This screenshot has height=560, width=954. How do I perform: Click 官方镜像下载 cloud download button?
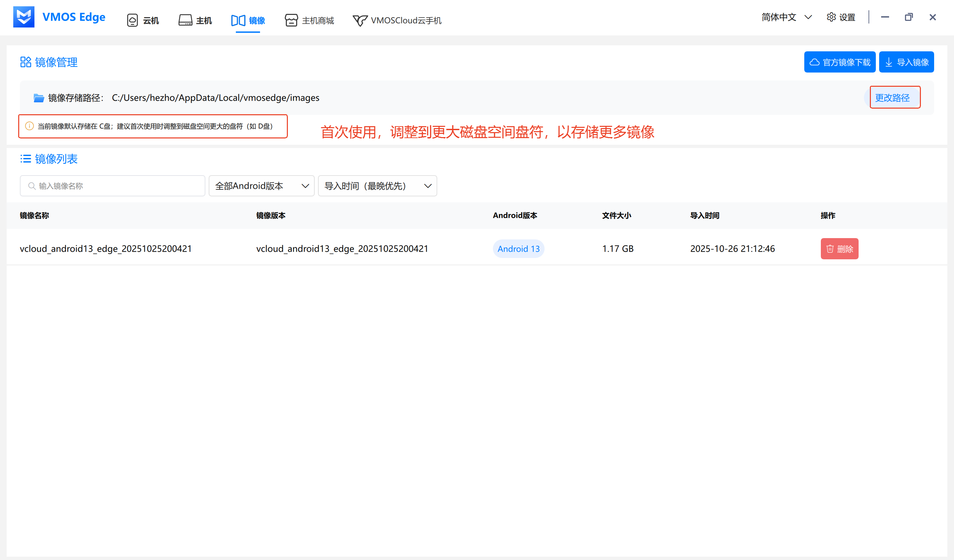click(839, 62)
